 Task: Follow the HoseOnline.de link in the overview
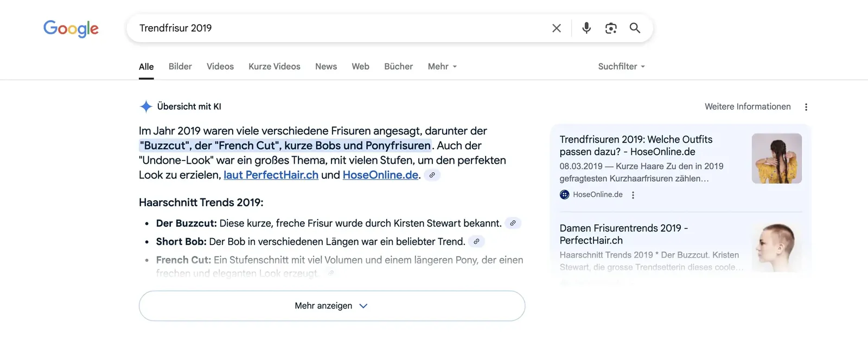click(x=380, y=175)
